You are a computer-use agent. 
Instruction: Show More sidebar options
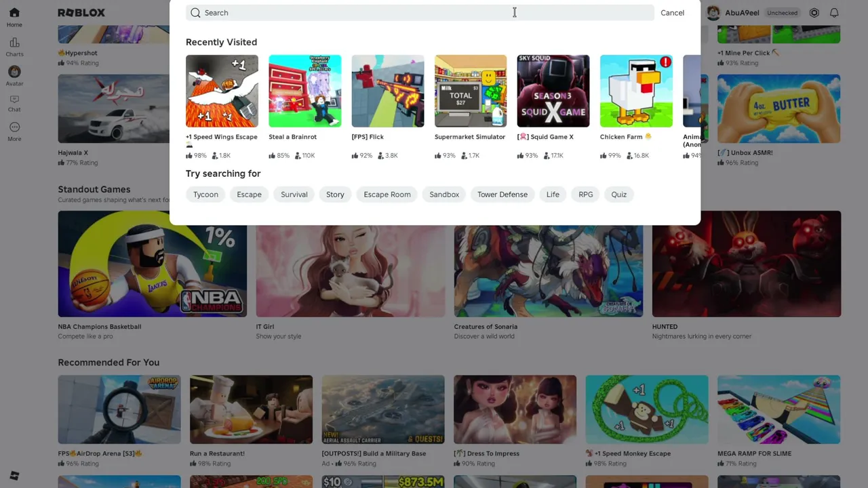click(14, 131)
